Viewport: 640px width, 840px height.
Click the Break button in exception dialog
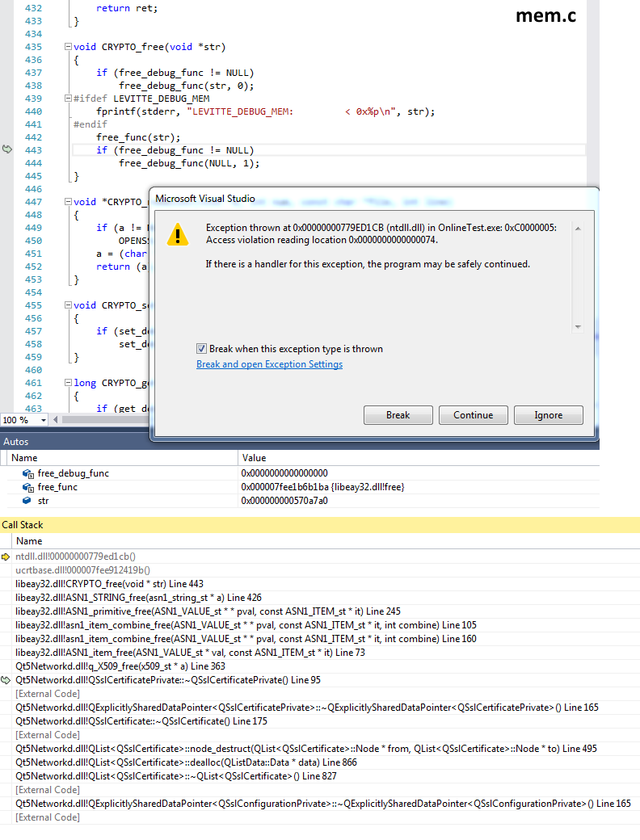click(x=398, y=415)
